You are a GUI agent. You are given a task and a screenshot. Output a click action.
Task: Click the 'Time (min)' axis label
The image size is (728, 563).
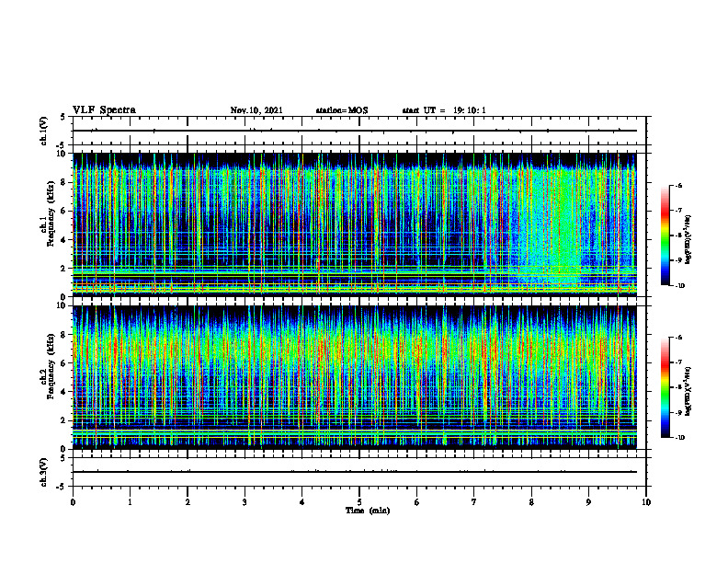point(368,511)
